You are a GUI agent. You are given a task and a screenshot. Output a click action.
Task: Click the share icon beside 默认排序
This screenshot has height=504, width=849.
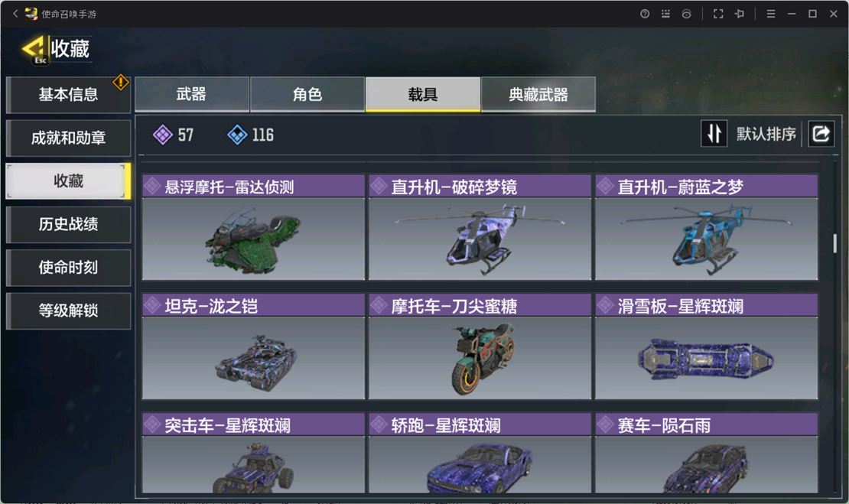coord(821,133)
